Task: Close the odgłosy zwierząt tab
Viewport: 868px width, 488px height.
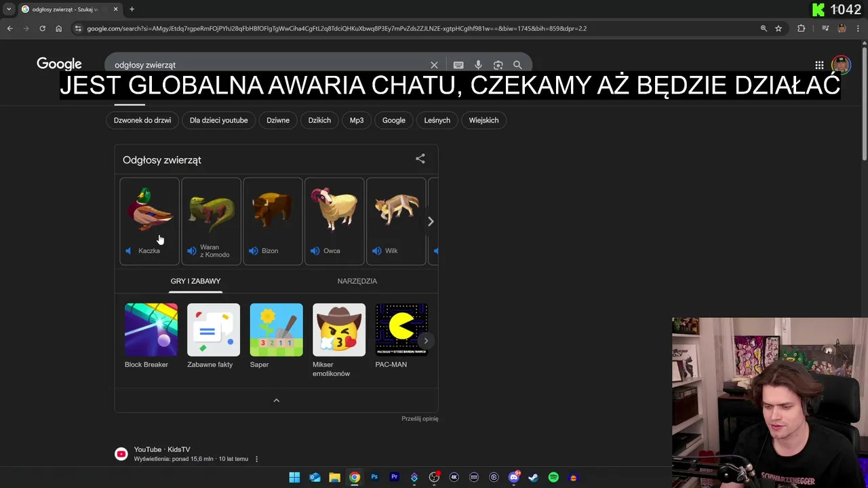Action: click(115, 9)
